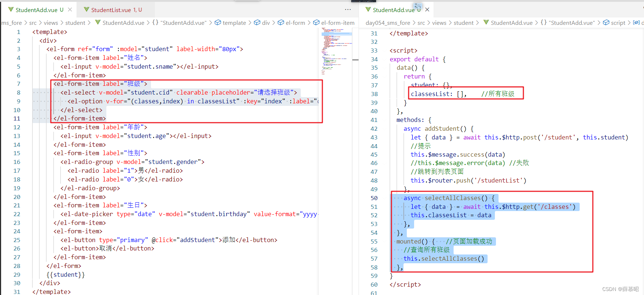Click the 'student.age' el-input line
The width and height of the screenshot is (644, 295).
tap(136, 136)
